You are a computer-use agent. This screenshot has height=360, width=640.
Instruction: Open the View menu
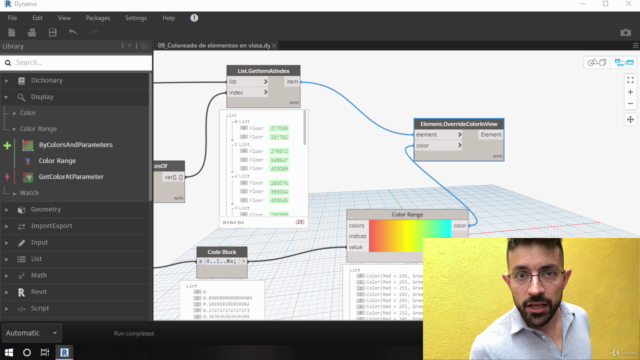pos(64,18)
